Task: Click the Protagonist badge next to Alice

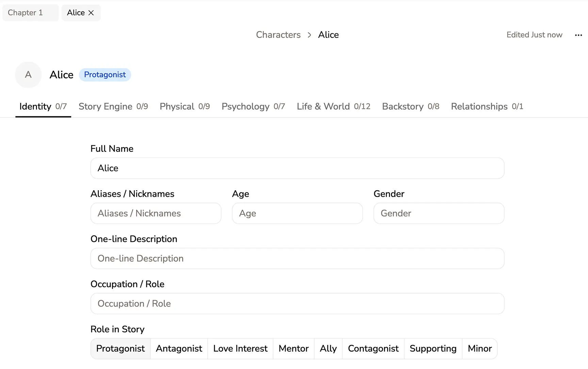Action: (x=105, y=75)
